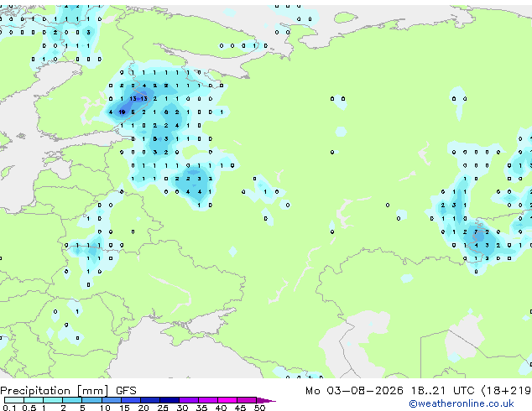
Task: Click the legend scale label "0.5"
Action: pyautogui.click(x=29, y=408)
